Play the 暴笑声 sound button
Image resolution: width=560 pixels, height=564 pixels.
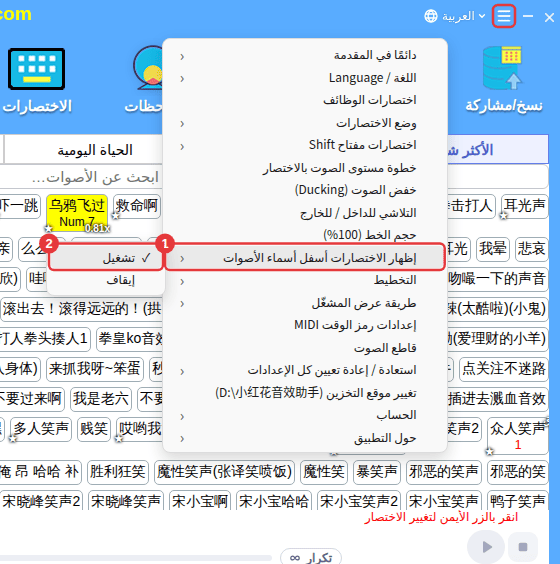click(x=377, y=472)
